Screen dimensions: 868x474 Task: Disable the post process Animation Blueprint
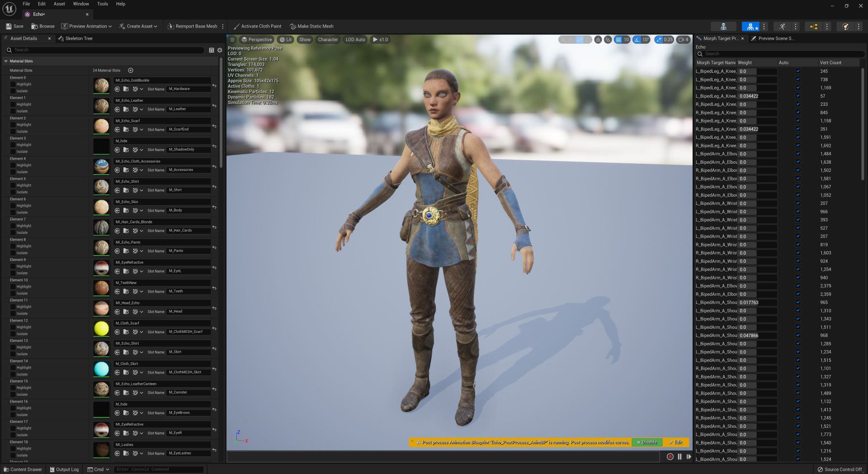pos(646,442)
